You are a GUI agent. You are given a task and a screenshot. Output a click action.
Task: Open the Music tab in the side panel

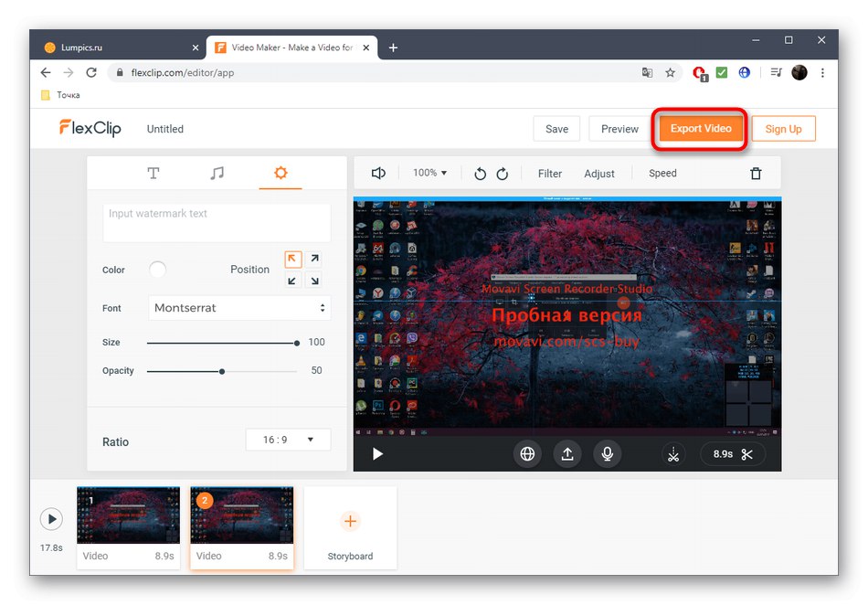217,174
